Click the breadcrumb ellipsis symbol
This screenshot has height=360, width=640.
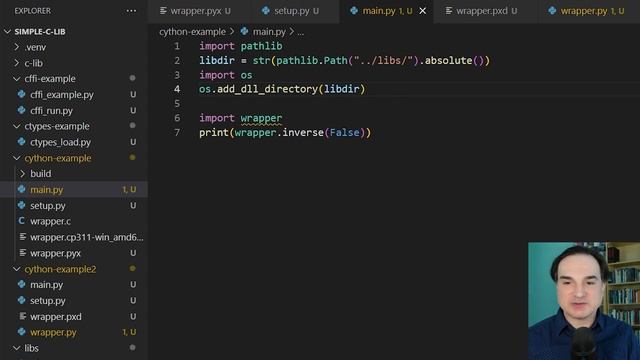pos(300,32)
